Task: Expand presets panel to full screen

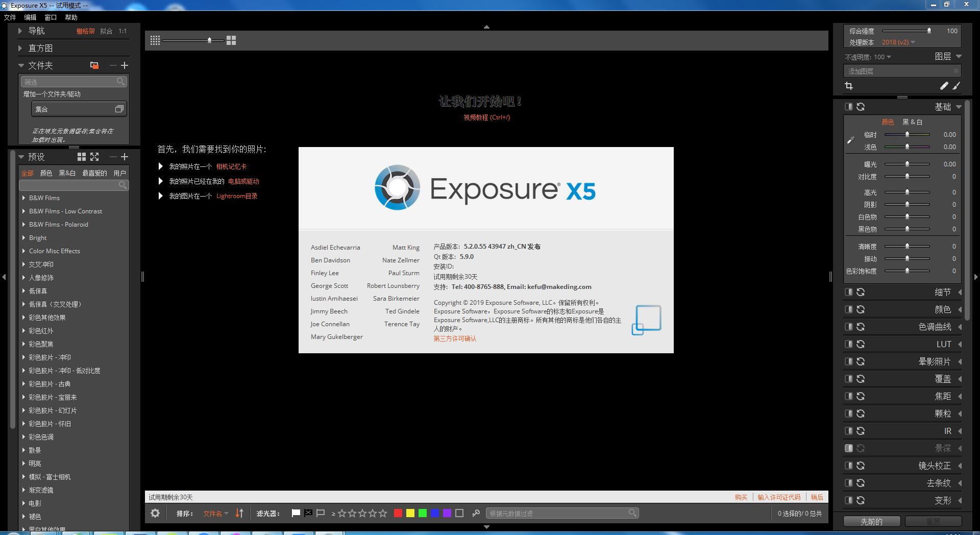Action: tap(94, 157)
